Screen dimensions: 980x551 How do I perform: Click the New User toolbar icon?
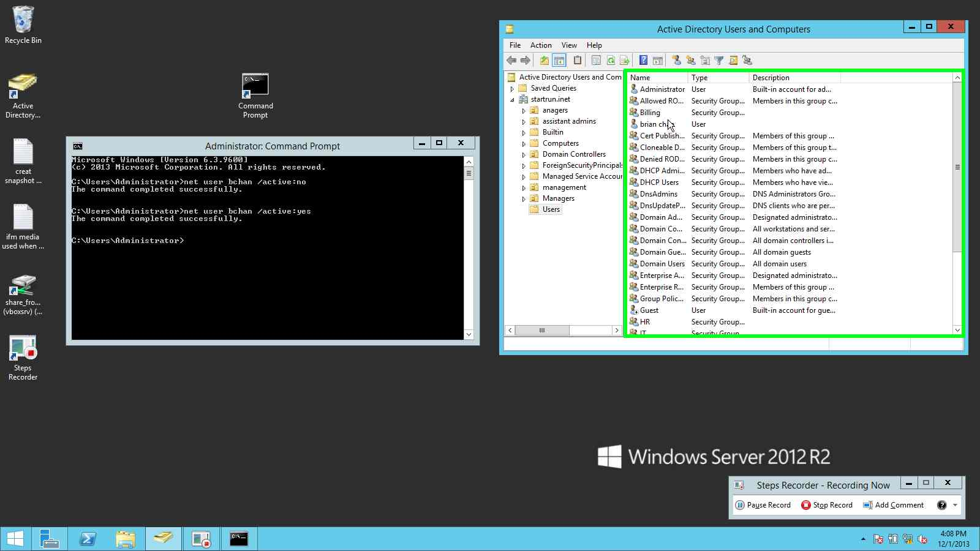pyautogui.click(x=676, y=60)
